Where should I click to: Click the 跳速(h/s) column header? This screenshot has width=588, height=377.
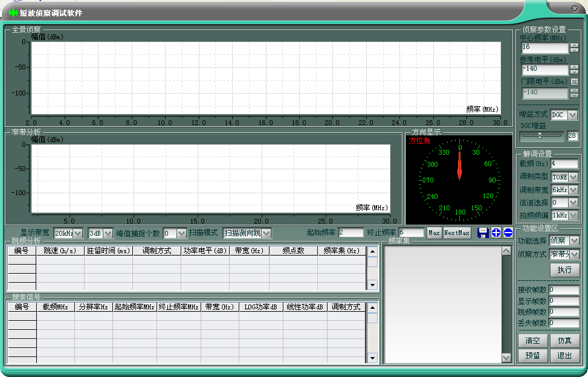pos(60,251)
